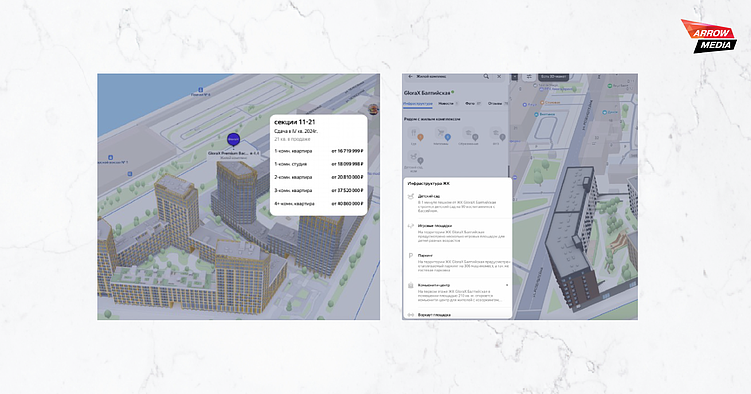Click the '3-комн. квартира' price row
The image size is (751, 394).
(x=319, y=191)
